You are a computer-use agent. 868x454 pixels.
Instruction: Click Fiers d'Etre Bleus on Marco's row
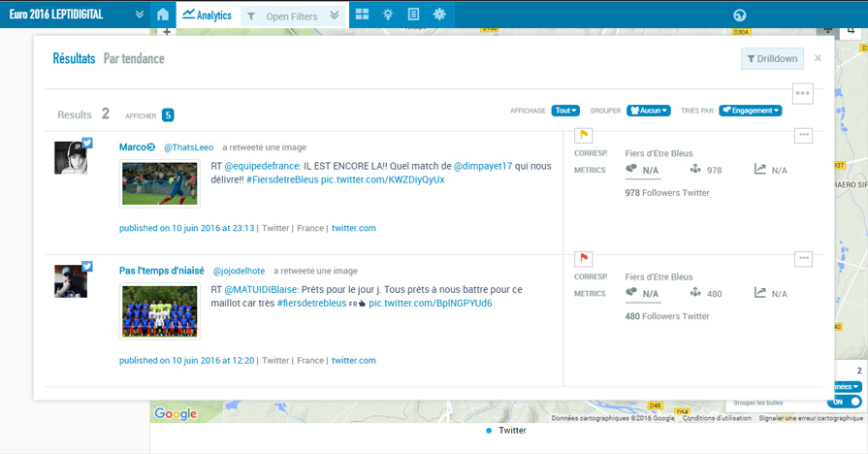(x=659, y=153)
